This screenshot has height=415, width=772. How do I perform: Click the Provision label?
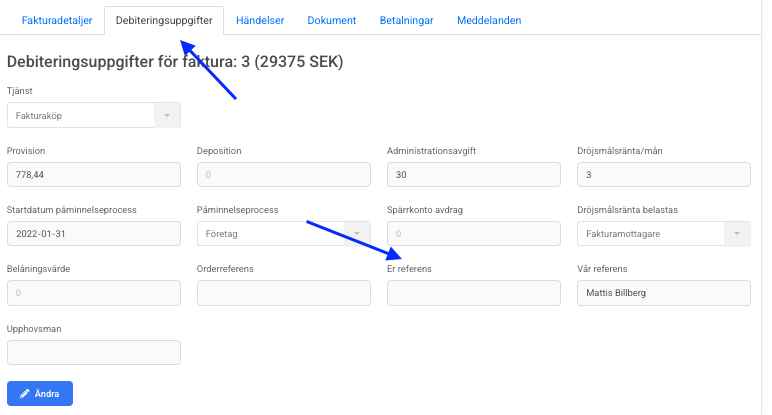[26, 151]
